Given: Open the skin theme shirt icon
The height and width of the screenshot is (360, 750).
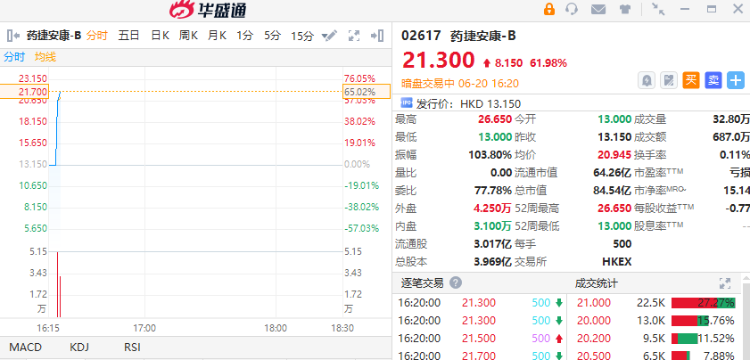Looking at the screenshot, I should pos(625,9).
